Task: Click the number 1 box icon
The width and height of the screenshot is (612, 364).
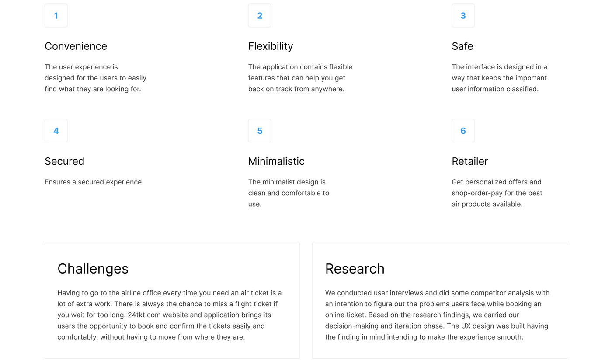Action: coord(56,16)
